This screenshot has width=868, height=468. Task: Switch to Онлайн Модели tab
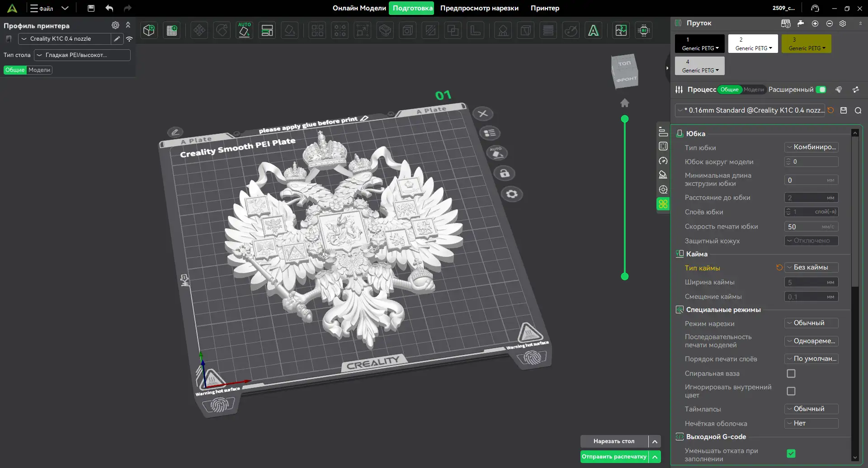pyautogui.click(x=359, y=8)
